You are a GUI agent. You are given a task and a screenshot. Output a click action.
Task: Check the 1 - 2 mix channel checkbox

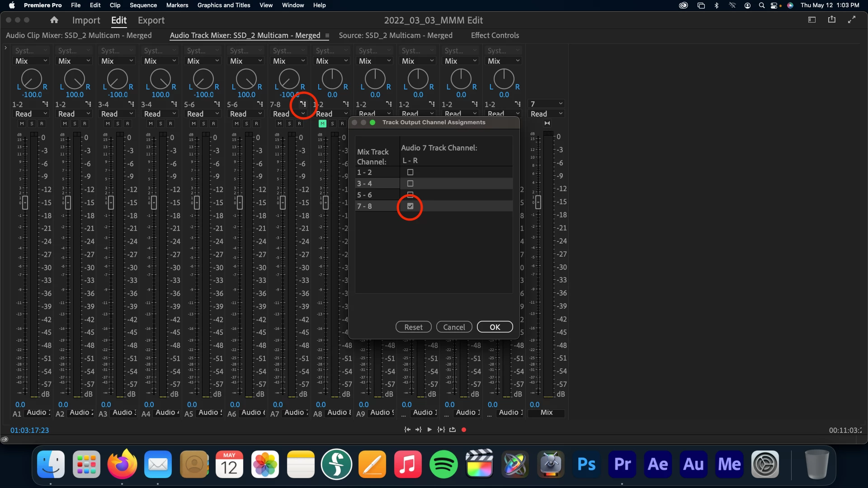coord(410,172)
